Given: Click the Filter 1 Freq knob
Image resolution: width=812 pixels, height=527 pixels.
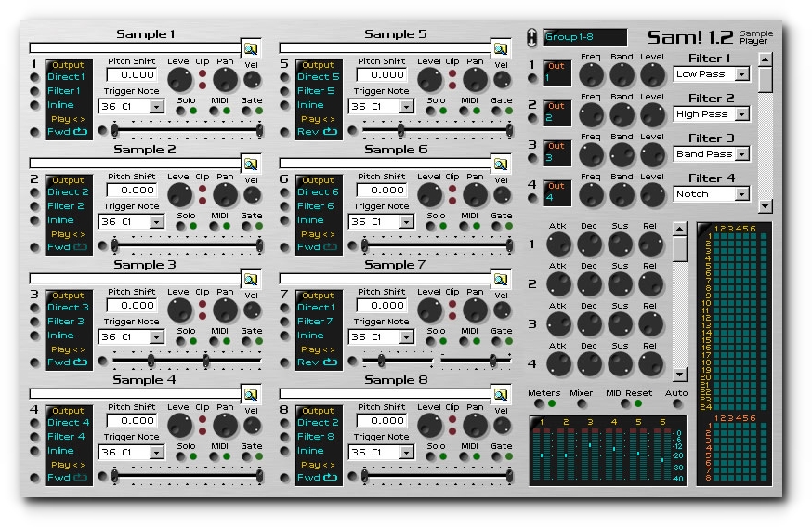Looking at the screenshot, I should [591, 75].
